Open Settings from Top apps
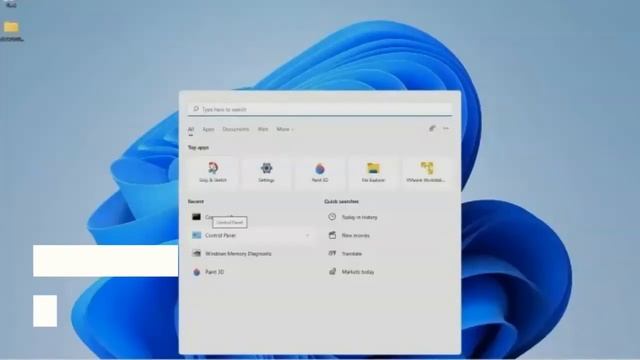 click(x=266, y=173)
